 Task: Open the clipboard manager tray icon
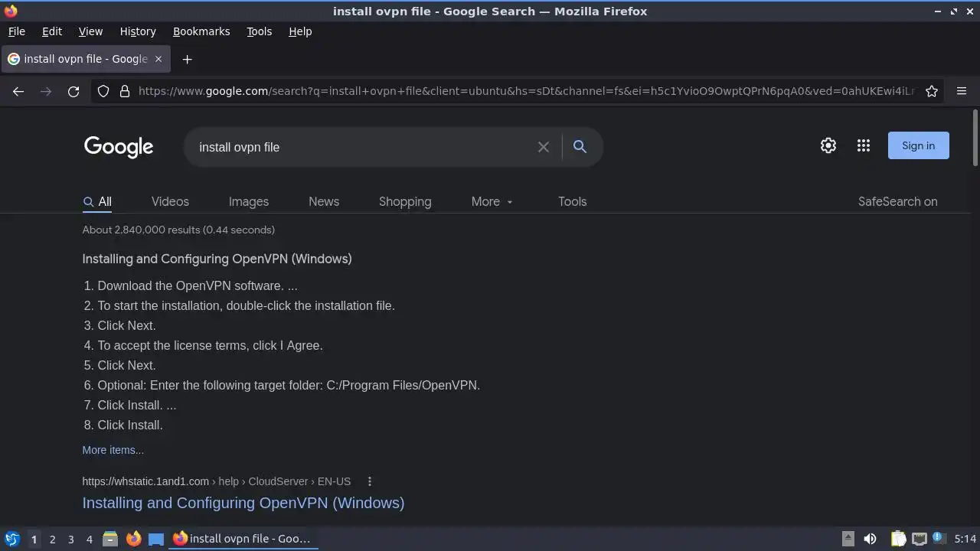[x=898, y=539]
